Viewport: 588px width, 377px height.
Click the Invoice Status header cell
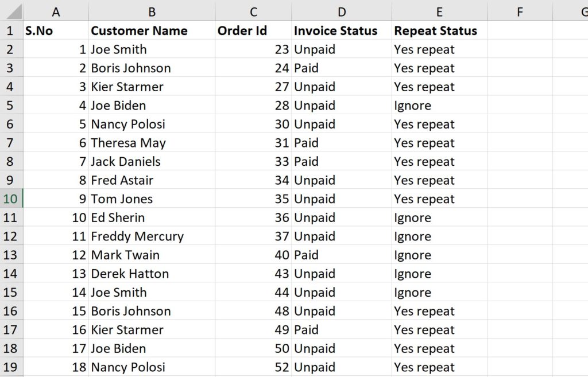tap(342, 30)
